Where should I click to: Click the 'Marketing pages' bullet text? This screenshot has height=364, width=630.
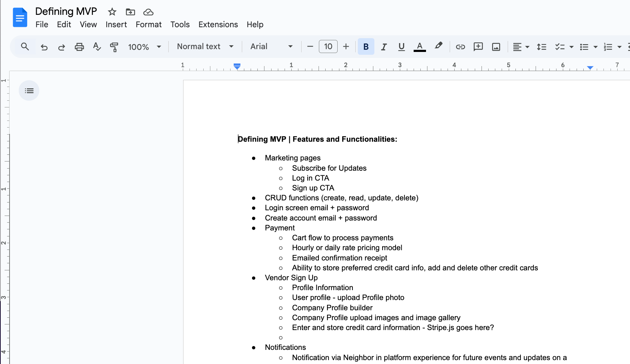(x=293, y=158)
